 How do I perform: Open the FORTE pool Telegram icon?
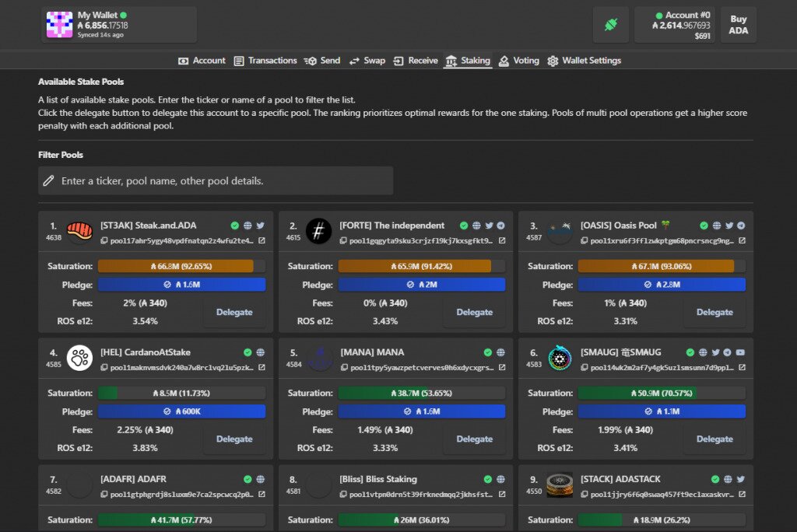click(500, 226)
